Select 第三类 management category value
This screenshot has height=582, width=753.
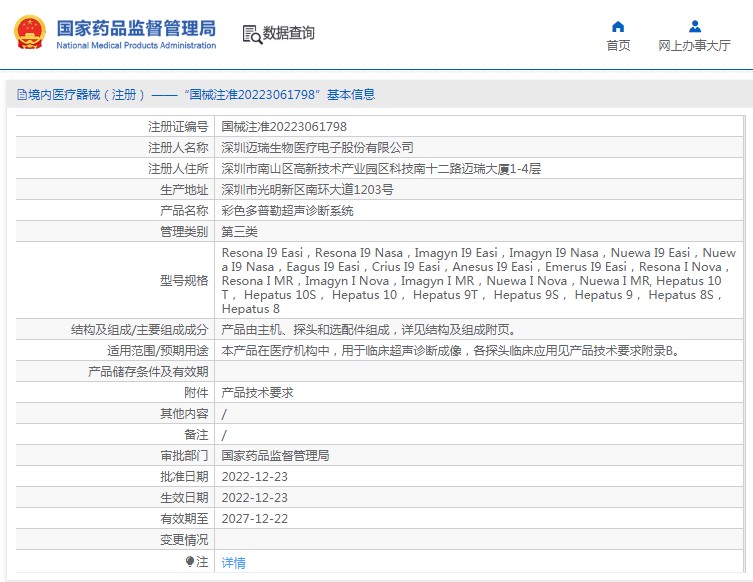(x=239, y=232)
